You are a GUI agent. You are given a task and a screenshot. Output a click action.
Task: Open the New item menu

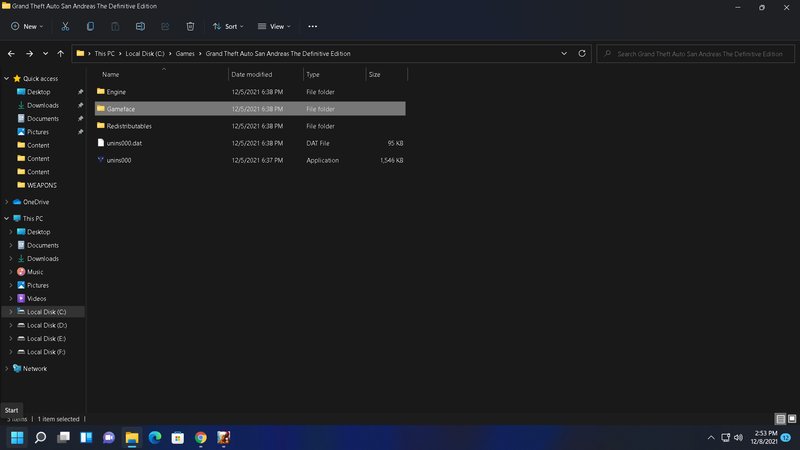coord(27,27)
